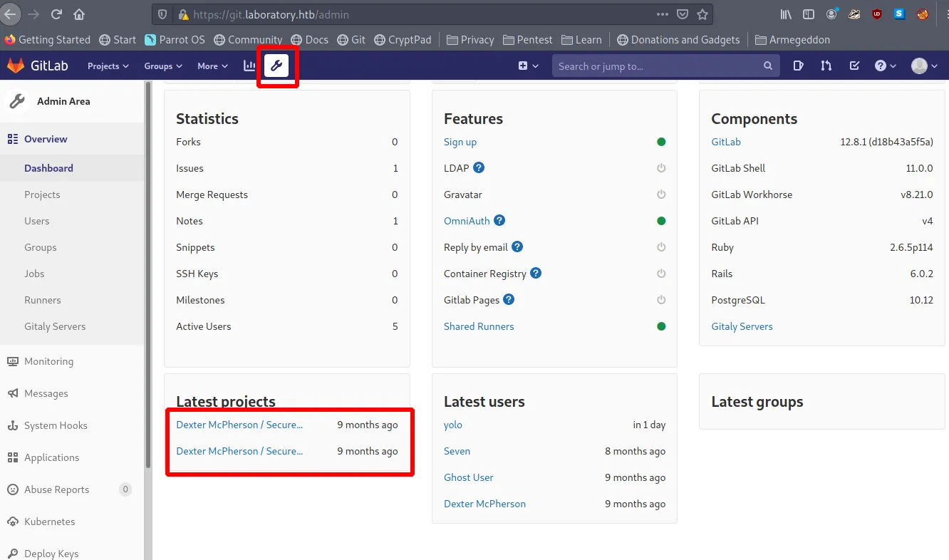Open the Merge requests icon in navbar

point(826,66)
